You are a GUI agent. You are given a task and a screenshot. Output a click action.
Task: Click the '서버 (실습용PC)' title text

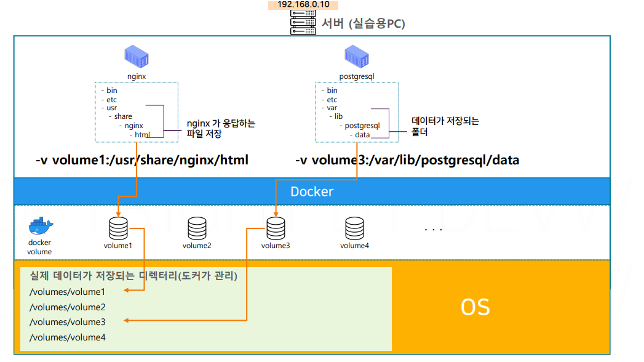coord(364,23)
